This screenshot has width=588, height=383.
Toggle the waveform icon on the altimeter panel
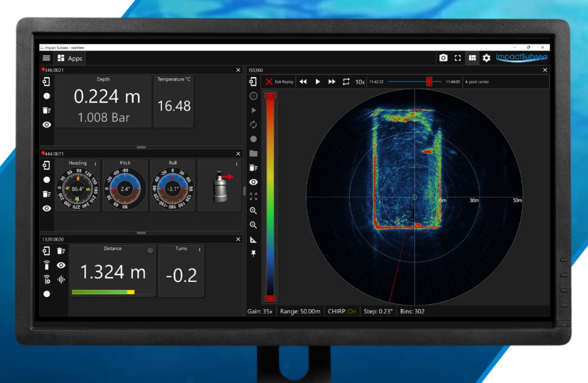(x=60, y=280)
